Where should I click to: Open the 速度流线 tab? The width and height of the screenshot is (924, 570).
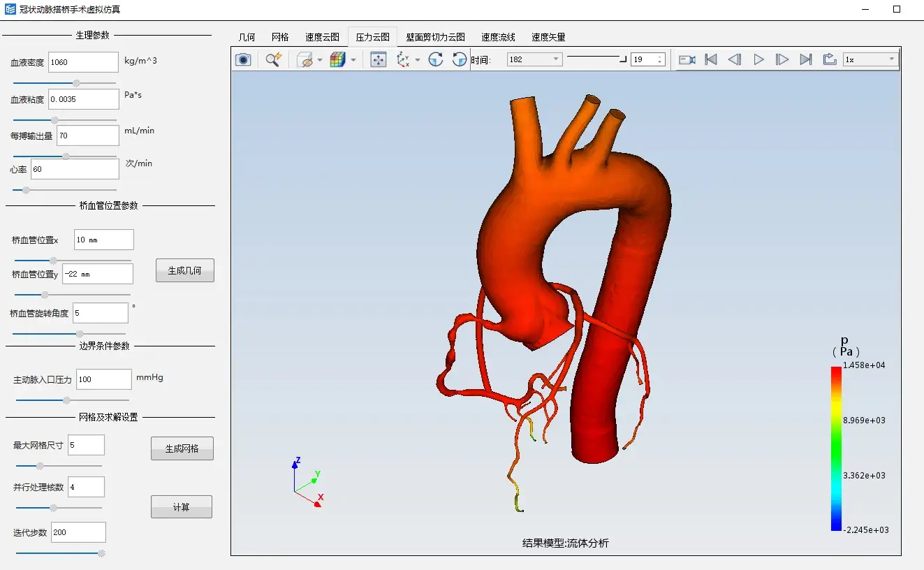click(498, 37)
